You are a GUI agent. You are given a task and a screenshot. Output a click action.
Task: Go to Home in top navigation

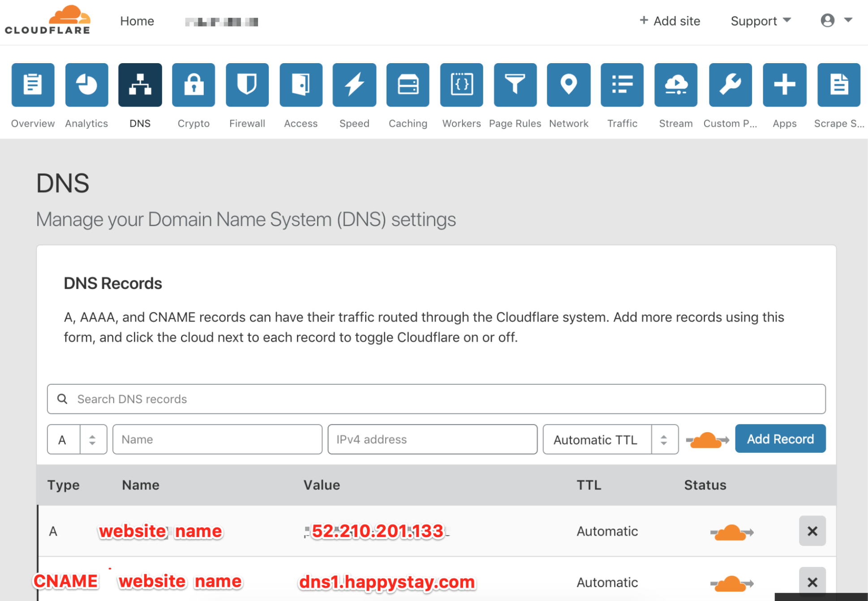[x=137, y=21]
